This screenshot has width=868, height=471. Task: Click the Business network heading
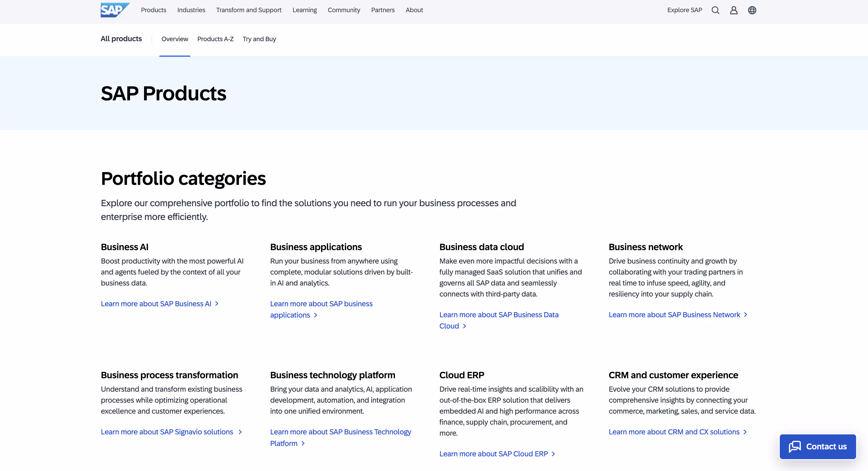pyautogui.click(x=646, y=247)
